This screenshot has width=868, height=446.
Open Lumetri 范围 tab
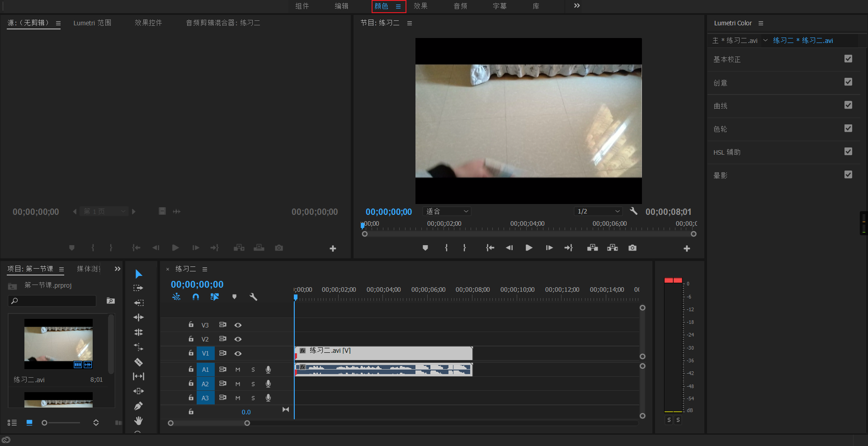pyautogui.click(x=92, y=23)
